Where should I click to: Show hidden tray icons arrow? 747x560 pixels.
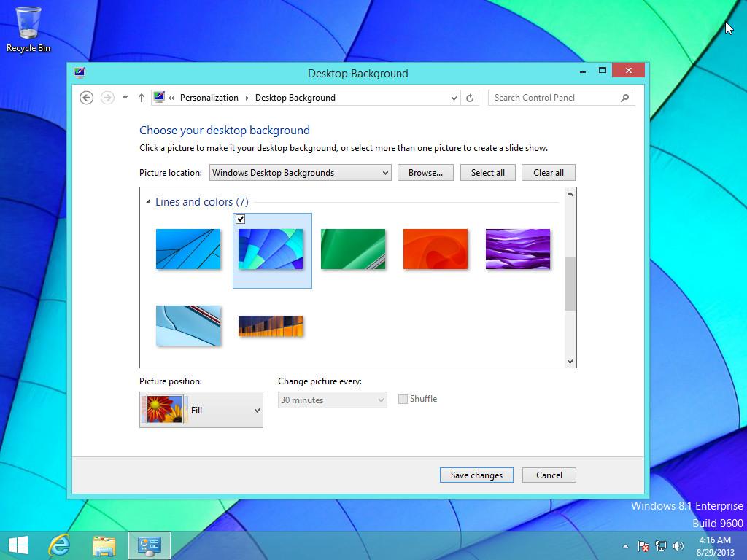(625, 546)
